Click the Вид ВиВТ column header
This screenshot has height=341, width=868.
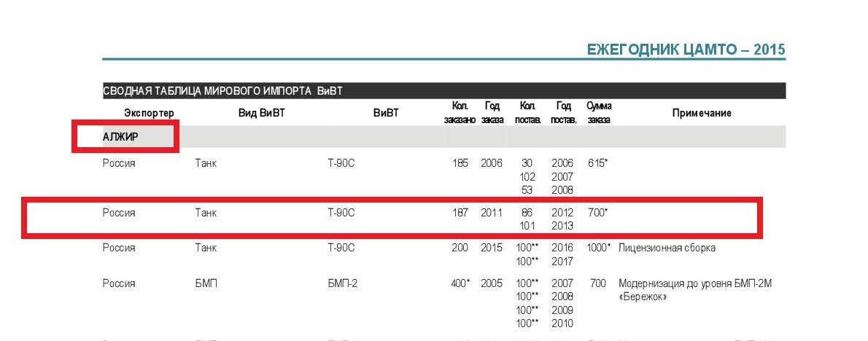click(260, 113)
